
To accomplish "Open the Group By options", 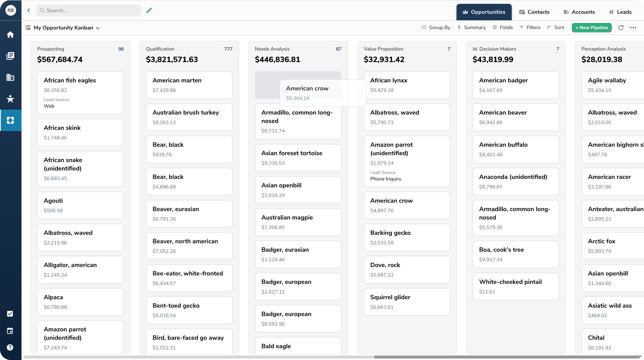I will (x=436, y=28).
